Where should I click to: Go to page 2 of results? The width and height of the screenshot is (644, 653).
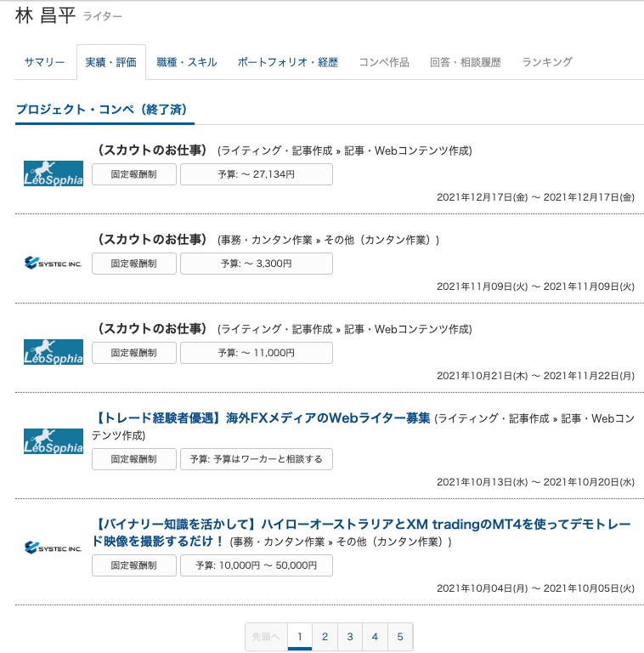[325, 636]
